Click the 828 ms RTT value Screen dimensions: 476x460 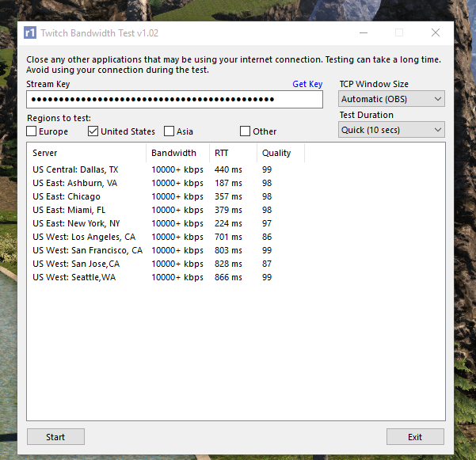[x=228, y=264]
